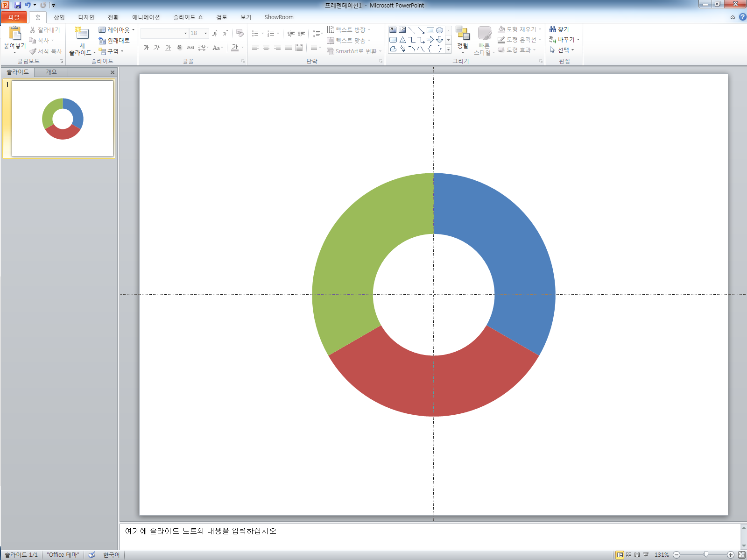The image size is (747, 560).
Task: Switch to the 디자인 Design tab
Action: [x=86, y=17]
